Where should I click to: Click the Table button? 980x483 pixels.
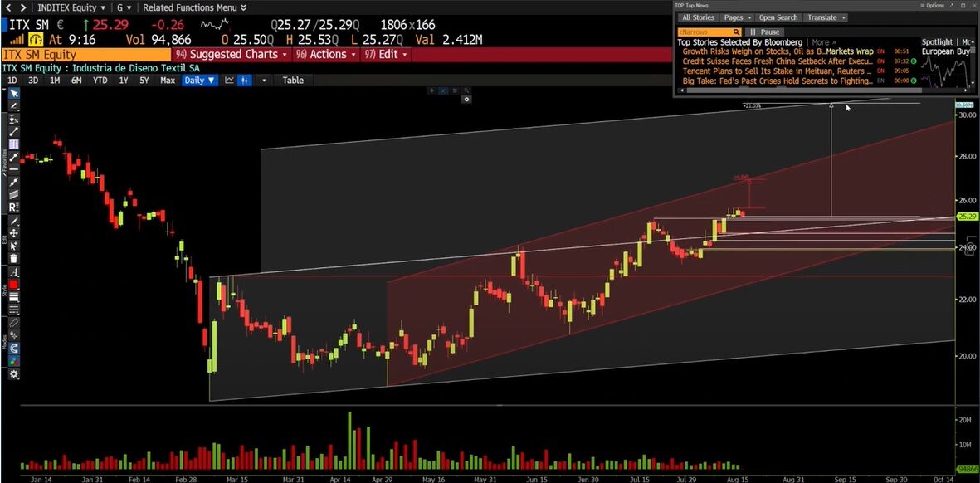point(292,80)
